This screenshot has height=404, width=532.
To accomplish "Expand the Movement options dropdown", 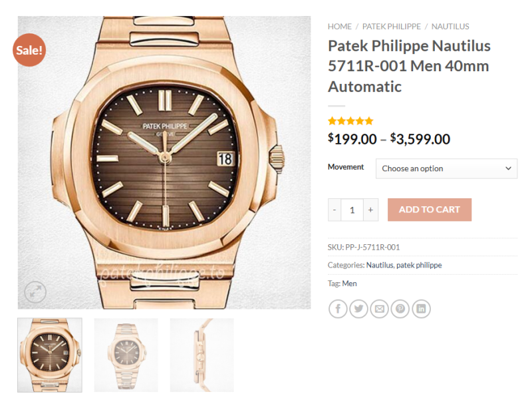I will click(446, 168).
